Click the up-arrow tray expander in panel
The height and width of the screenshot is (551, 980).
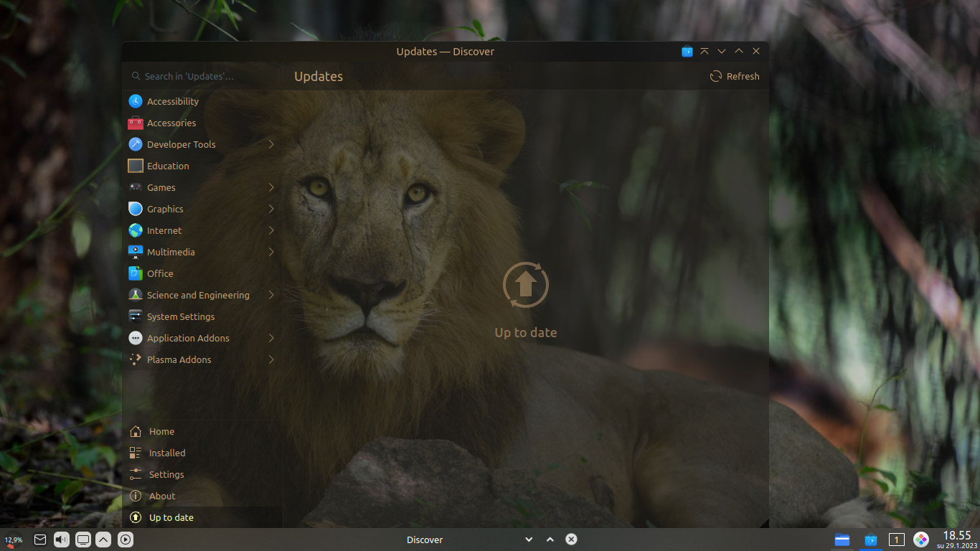[x=103, y=540]
